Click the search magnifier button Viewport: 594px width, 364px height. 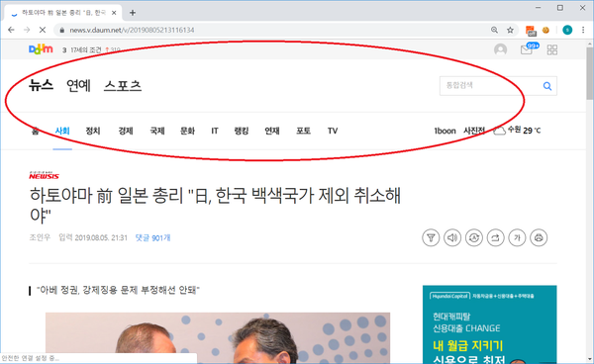(547, 86)
